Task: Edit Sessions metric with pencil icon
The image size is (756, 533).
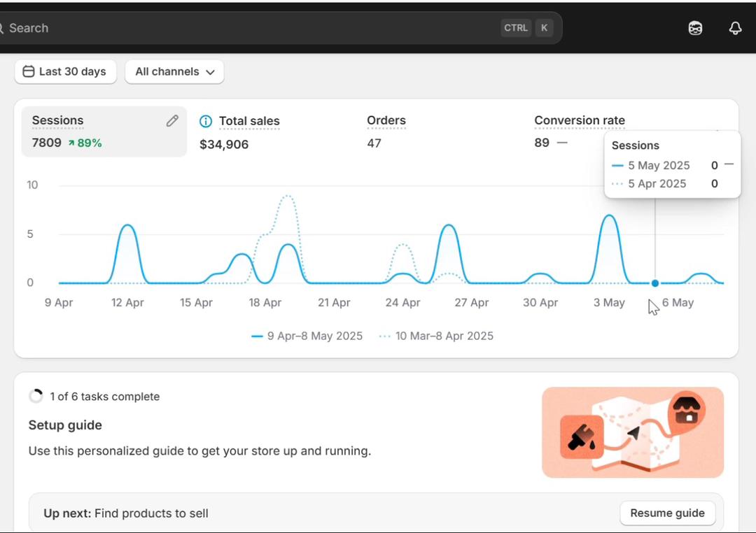Action: (x=172, y=121)
